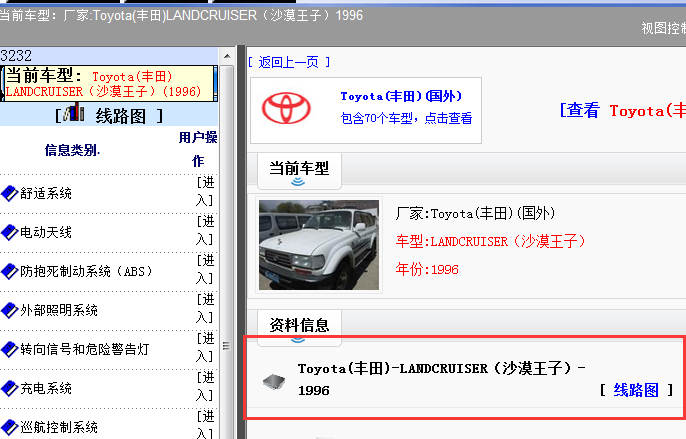
Task: Click 巡航控制系统 text in the list
Action: click(59, 427)
